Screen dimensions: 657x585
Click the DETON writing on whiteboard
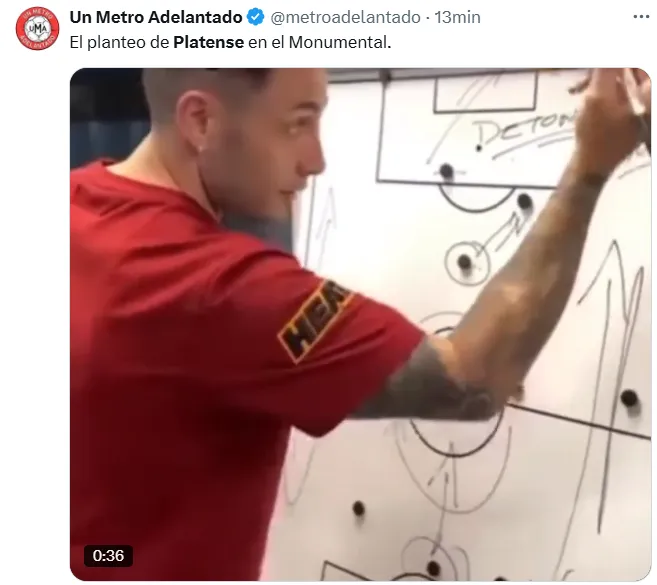tap(524, 128)
